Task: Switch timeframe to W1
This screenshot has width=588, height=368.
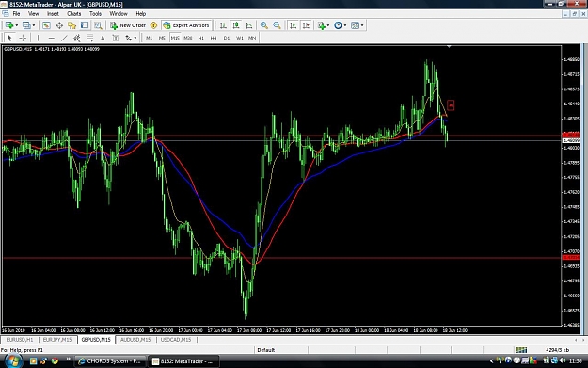Action: [x=239, y=38]
